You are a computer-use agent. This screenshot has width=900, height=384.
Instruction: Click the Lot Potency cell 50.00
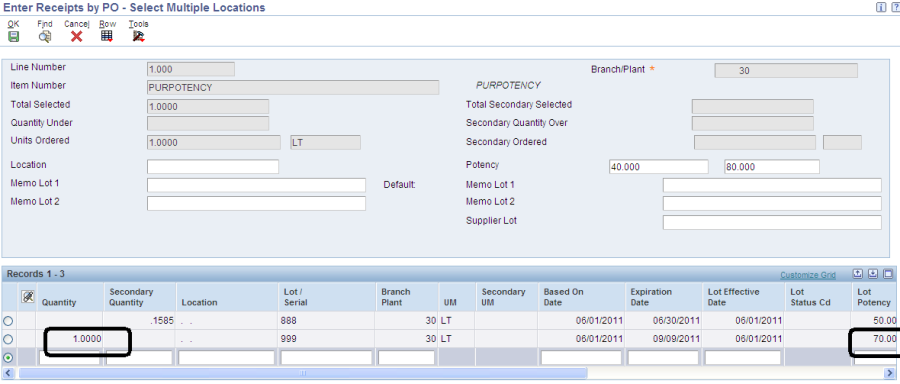875,321
